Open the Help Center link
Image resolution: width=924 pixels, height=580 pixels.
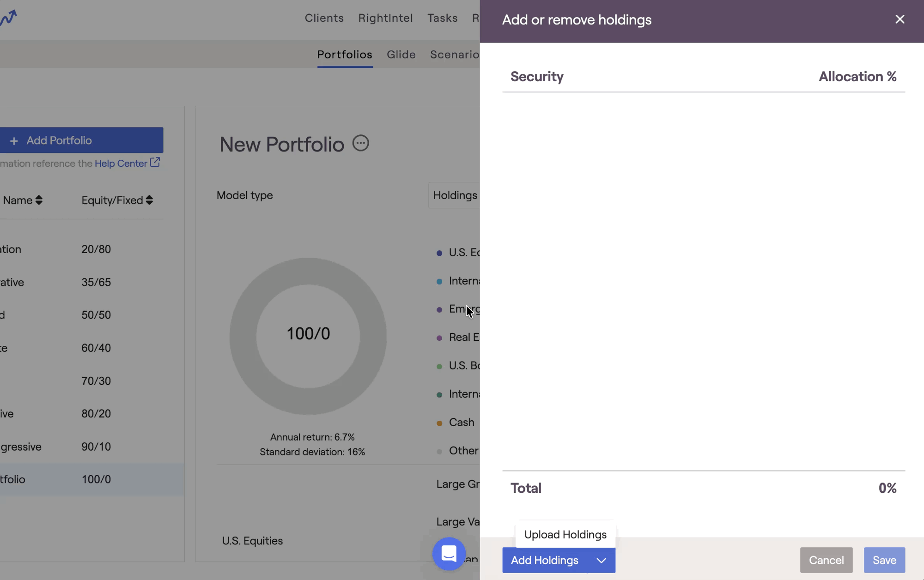(121, 163)
